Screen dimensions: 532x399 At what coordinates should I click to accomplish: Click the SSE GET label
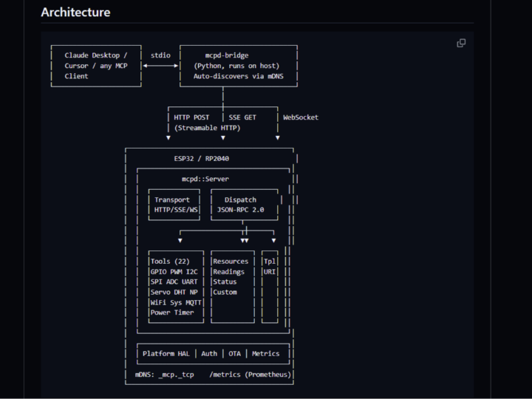point(243,117)
